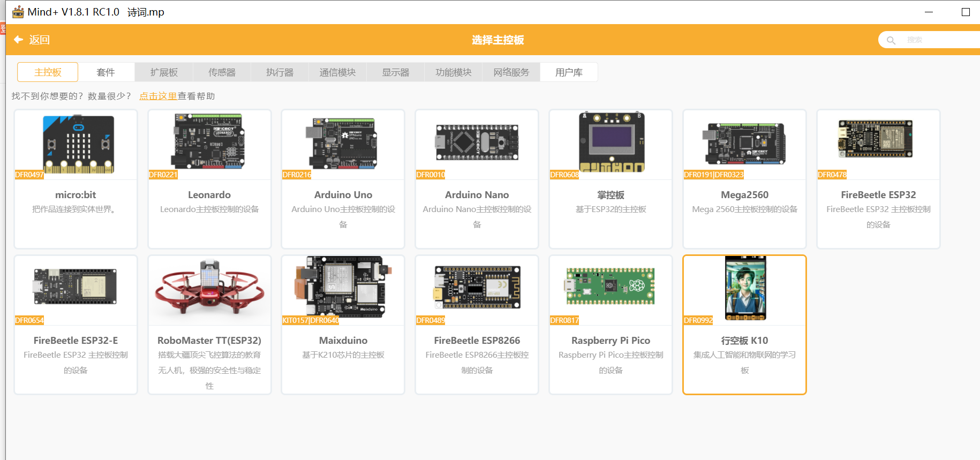
Task: Click the 点击这里 help link
Action: [x=158, y=96]
